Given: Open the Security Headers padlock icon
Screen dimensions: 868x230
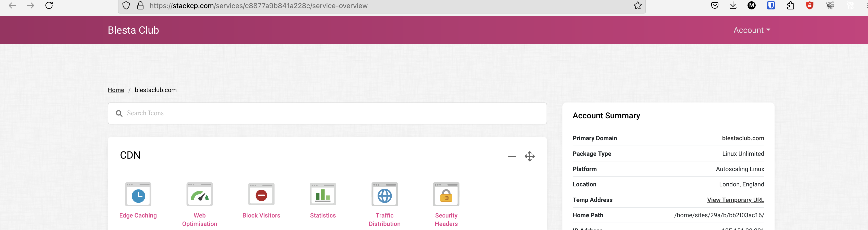Looking at the screenshot, I should click(446, 194).
